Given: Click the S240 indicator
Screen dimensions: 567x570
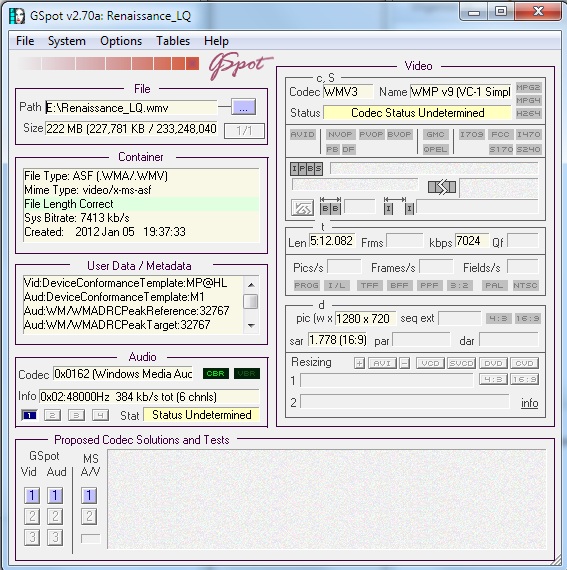Looking at the screenshot, I should [x=528, y=149].
